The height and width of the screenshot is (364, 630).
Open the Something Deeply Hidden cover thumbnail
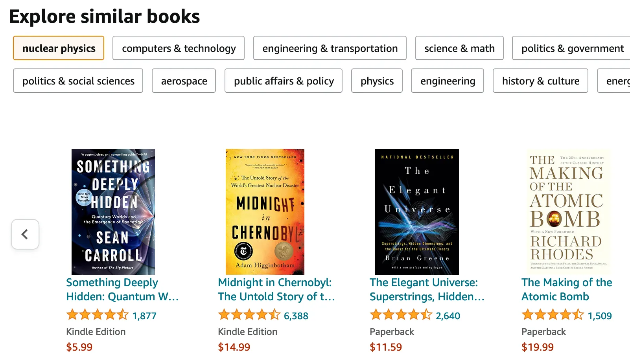(x=113, y=211)
